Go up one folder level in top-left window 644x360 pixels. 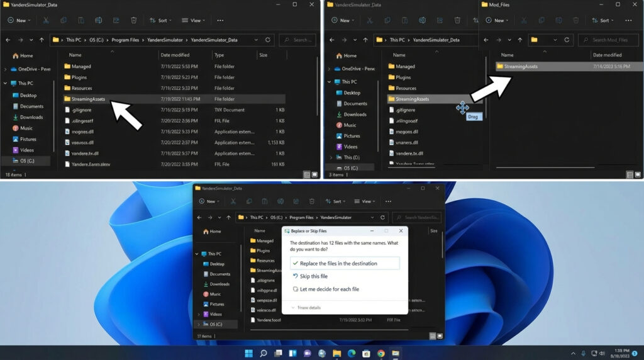click(42, 40)
